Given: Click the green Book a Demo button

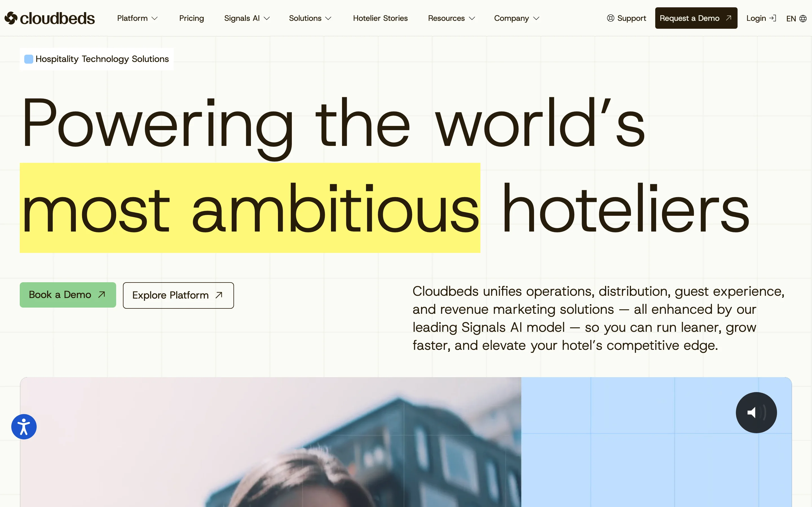Looking at the screenshot, I should coord(68,295).
